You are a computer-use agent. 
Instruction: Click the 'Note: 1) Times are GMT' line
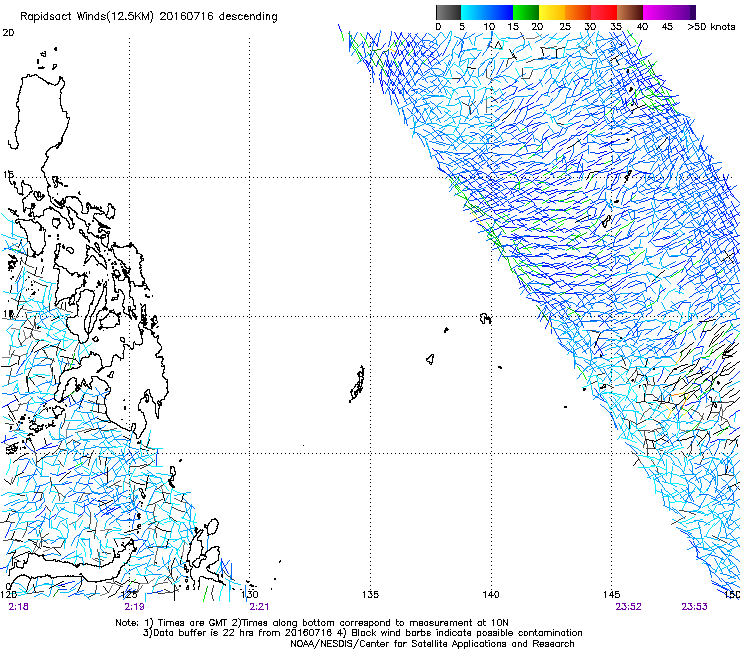312,623
